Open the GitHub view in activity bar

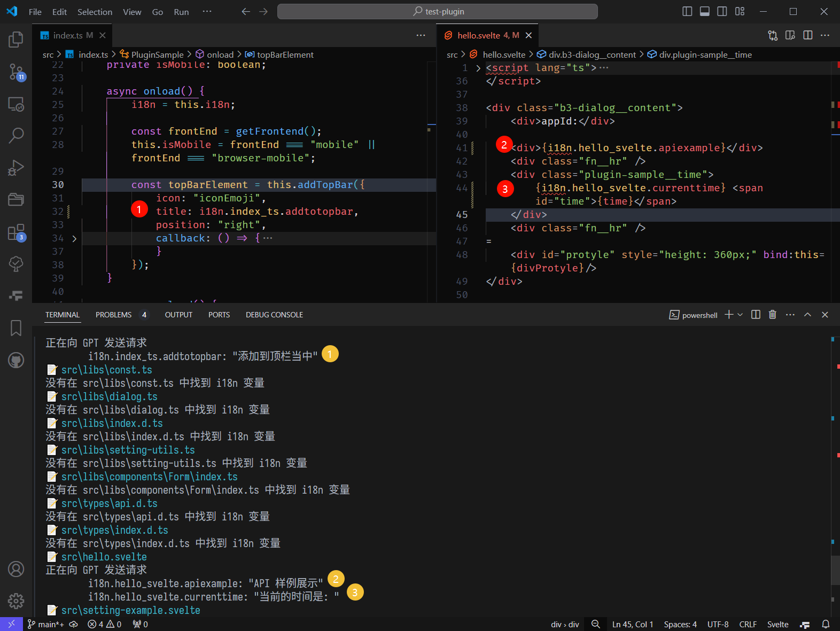pos(16,361)
